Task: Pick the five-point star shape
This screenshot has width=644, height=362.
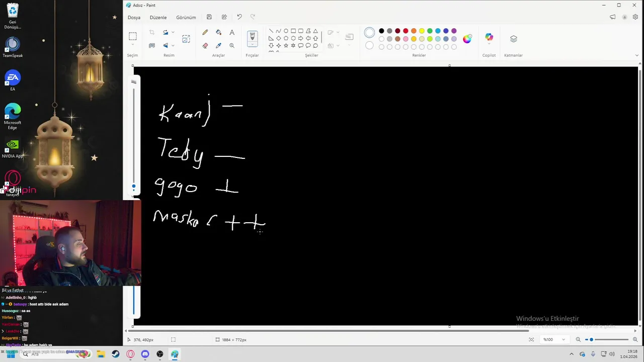Action: 286,45
